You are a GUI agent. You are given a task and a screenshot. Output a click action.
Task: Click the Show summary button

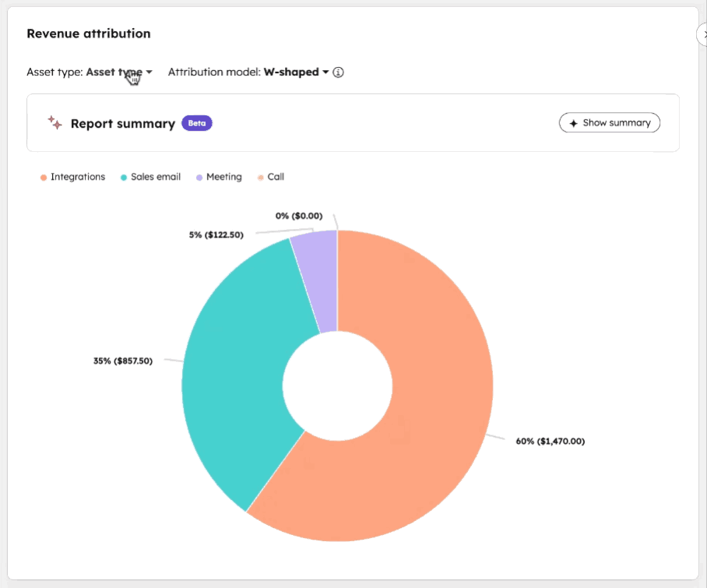(x=609, y=123)
